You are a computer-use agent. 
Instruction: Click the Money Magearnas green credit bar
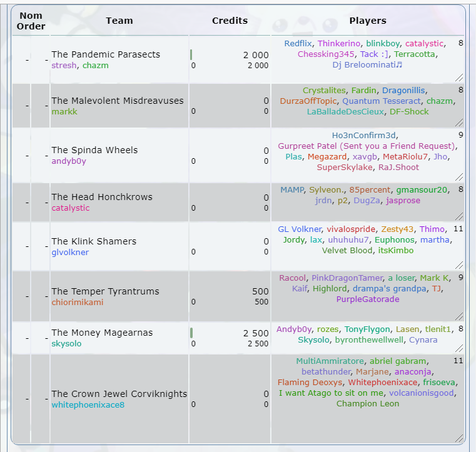(x=191, y=333)
